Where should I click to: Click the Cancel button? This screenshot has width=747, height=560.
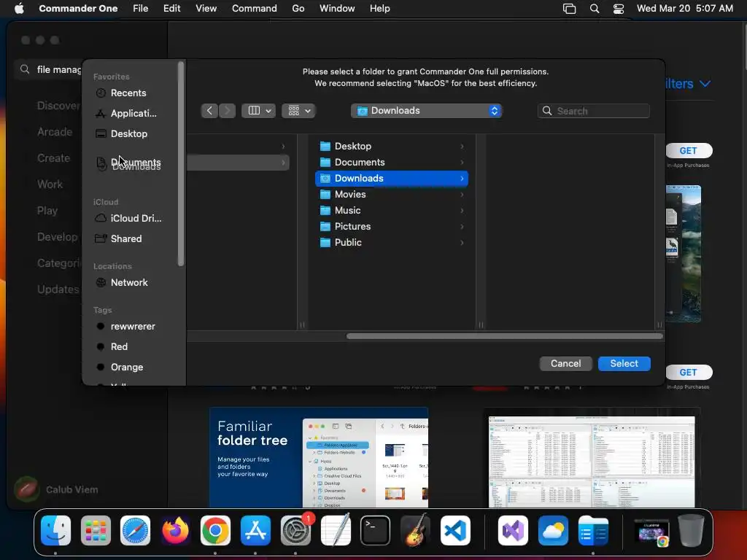(565, 363)
